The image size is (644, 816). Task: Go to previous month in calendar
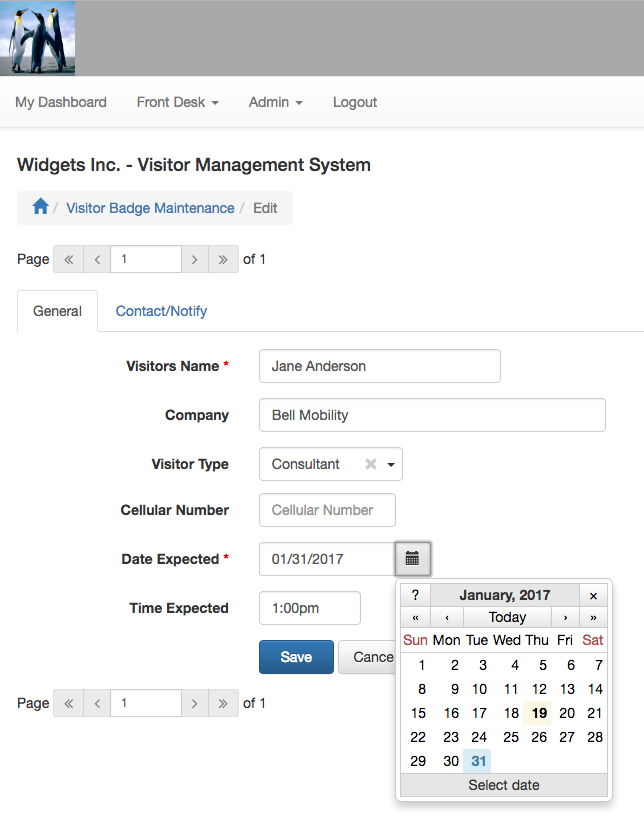coord(446,617)
